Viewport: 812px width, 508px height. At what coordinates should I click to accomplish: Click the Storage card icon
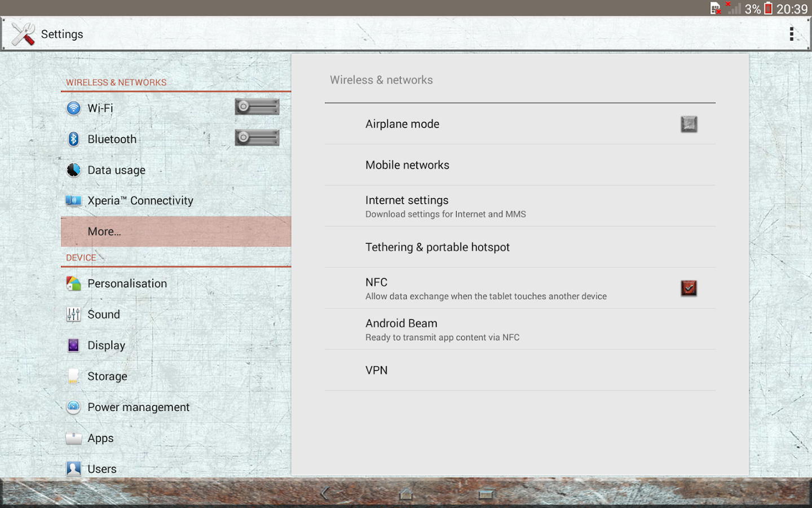pos(73,376)
